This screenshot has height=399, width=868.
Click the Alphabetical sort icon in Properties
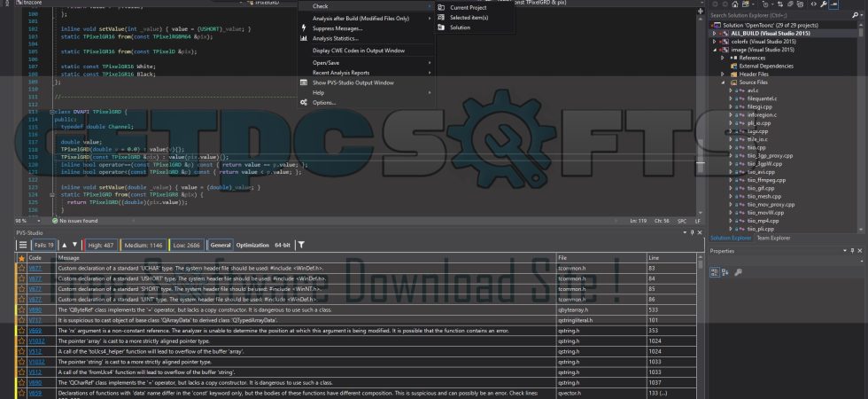[x=725, y=272]
